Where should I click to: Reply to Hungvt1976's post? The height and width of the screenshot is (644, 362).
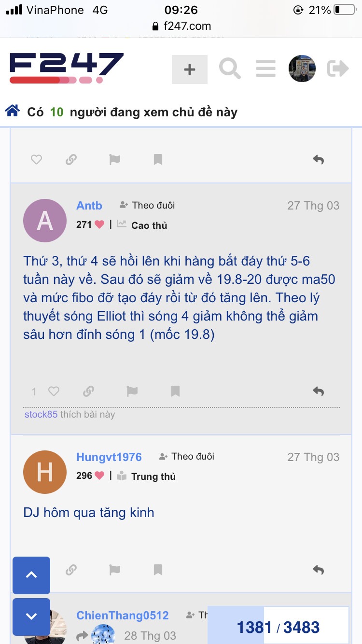click(318, 570)
